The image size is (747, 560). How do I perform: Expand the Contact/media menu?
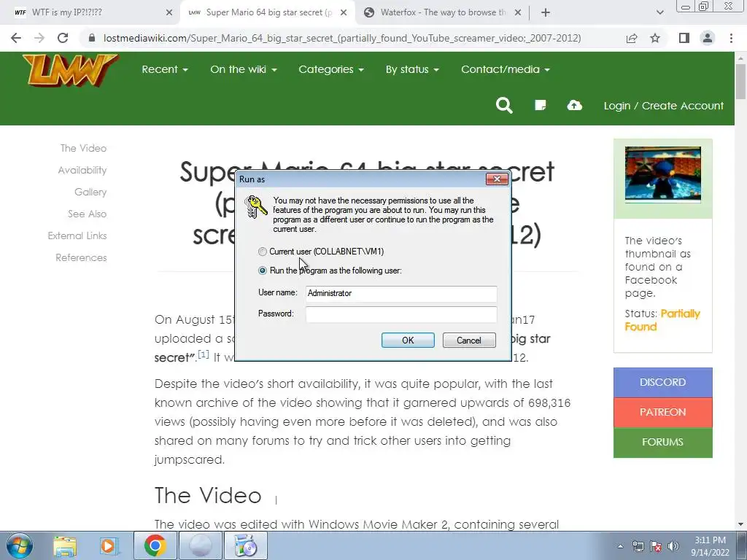pyautogui.click(x=506, y=69)
